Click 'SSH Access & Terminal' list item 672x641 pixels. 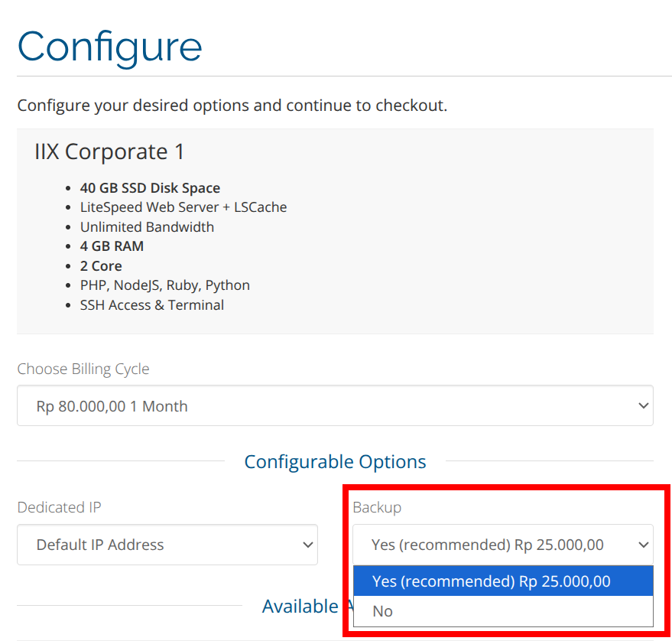pos(152,305)
